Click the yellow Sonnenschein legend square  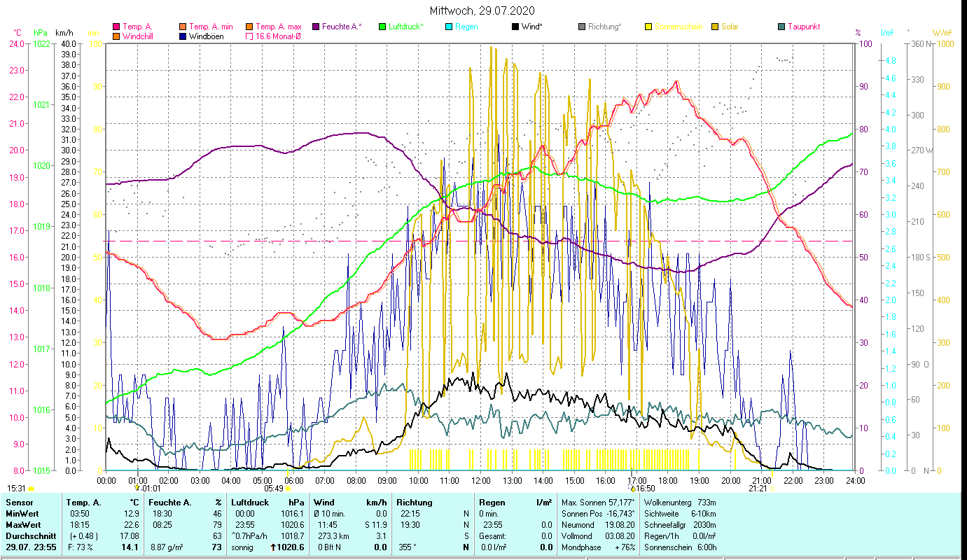pos(648,27)
